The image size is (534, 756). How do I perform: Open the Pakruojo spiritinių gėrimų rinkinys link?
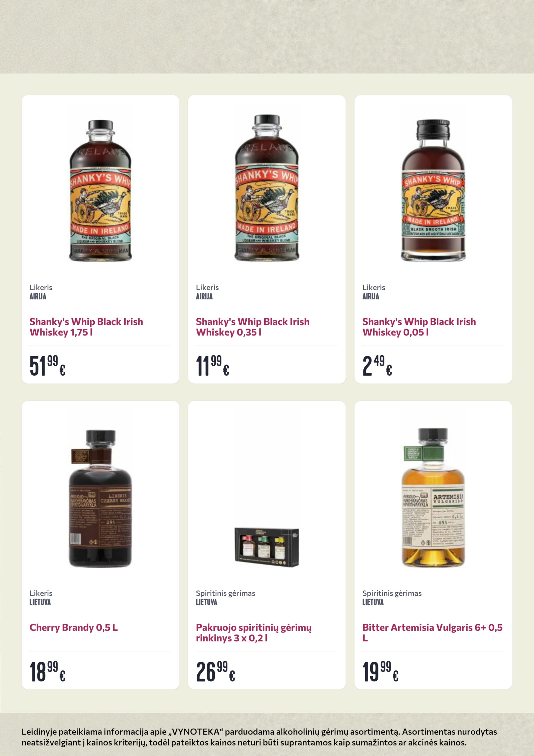click(254, 633)
